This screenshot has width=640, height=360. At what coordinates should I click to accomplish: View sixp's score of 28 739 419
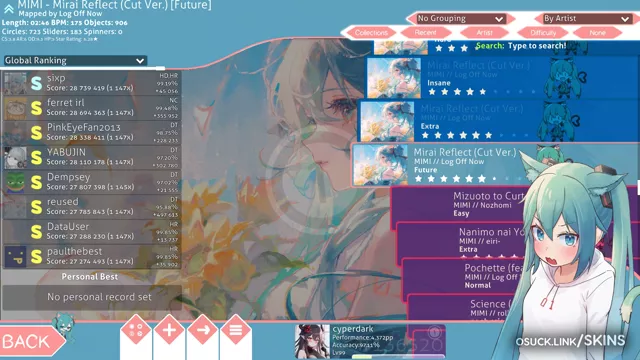pyautogui.click(x=92, y=83)
